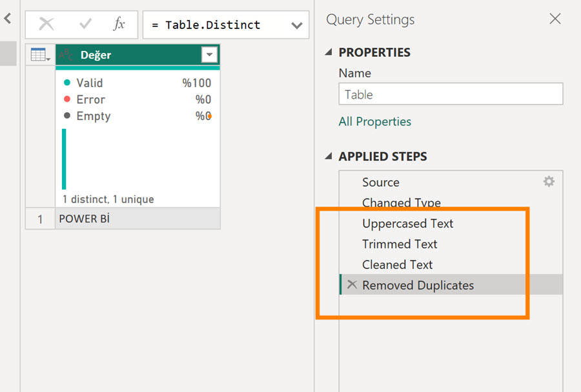This screenshot has width=581, height=392.
Task: Select the Değer column header
Action: 129,55
